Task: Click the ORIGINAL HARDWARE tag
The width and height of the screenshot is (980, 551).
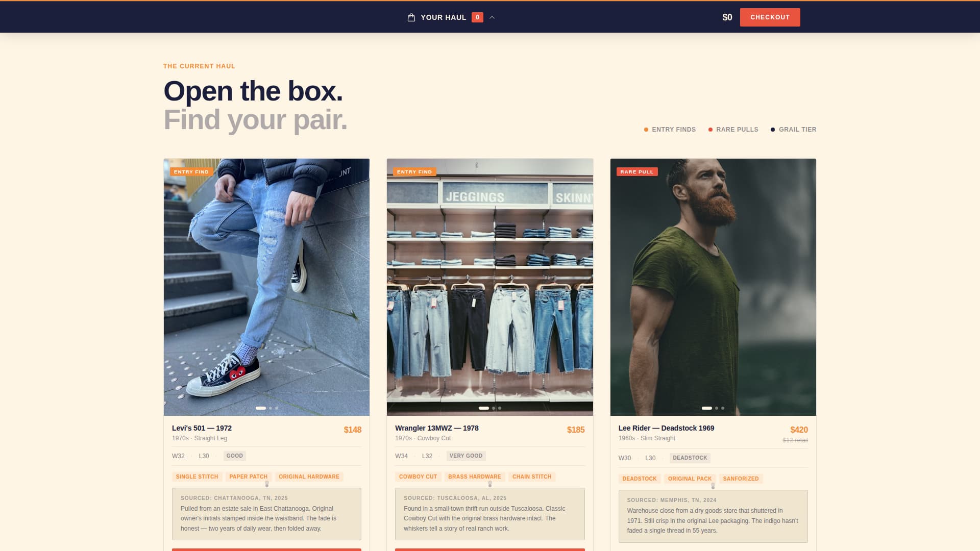Action: pos(309,477)
